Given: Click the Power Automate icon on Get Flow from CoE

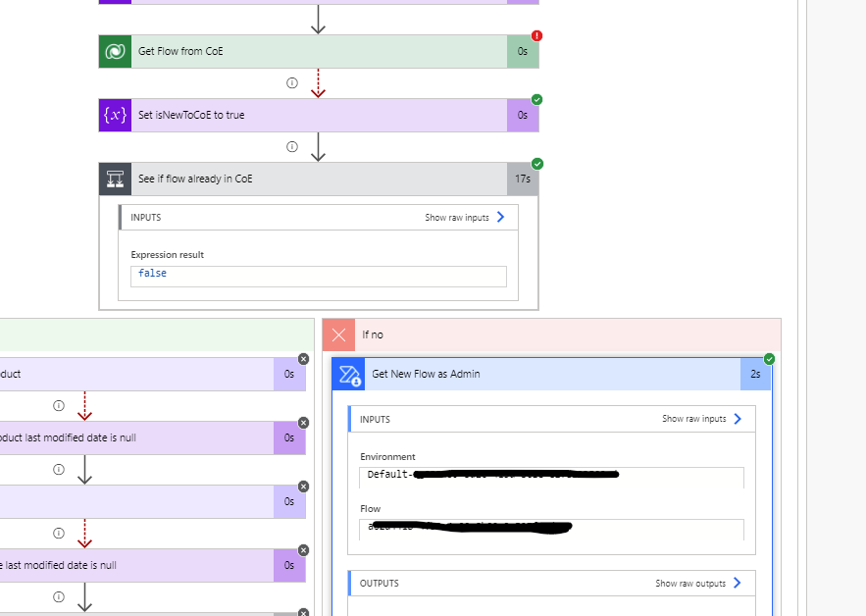Looking at the screenshot, I should pyautogui.click(x=113, y=51).
